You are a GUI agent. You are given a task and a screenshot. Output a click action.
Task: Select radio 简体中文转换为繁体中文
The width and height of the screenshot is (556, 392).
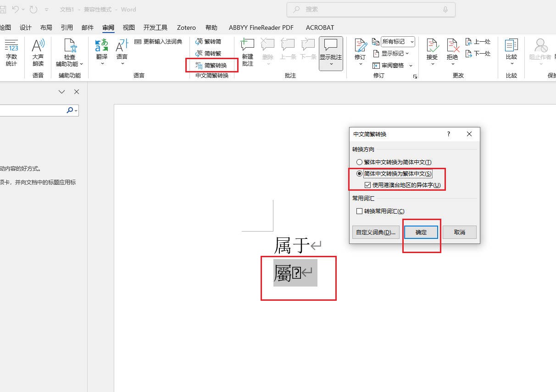pyautogui.click(x=359, y=174)
